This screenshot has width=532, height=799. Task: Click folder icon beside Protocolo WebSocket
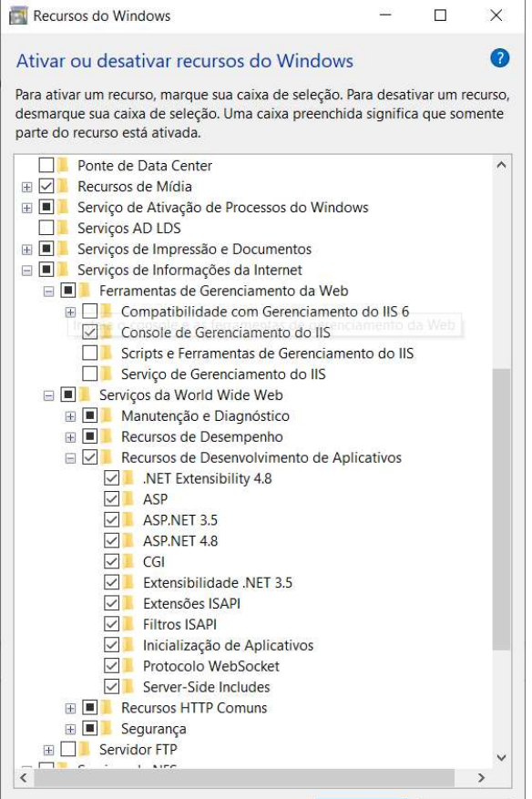click(128, 666)
